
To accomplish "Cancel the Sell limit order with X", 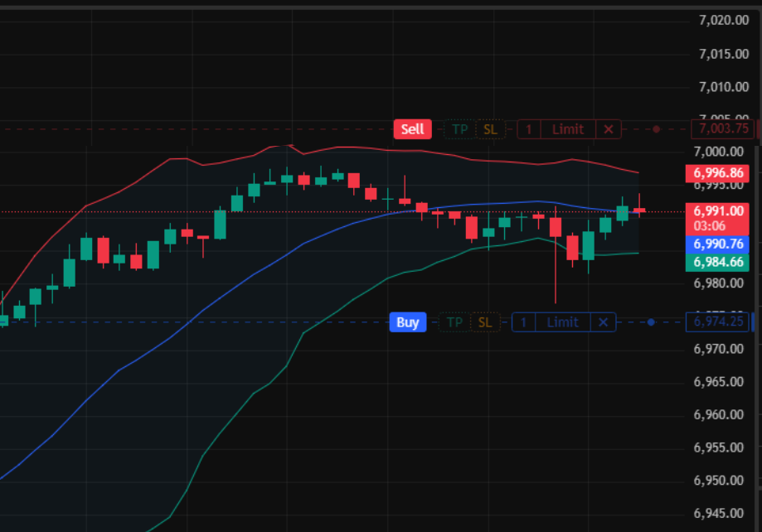I will [609, 129].
